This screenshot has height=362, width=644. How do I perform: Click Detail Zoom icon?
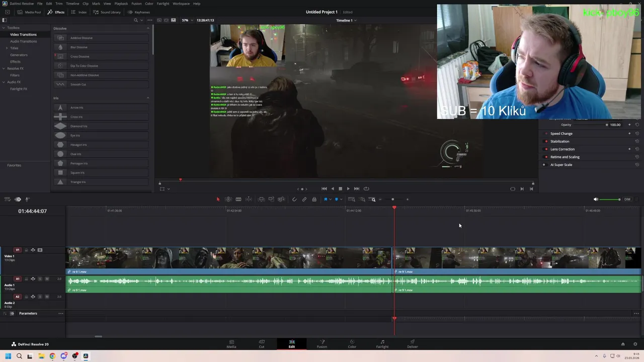[x=362, y=199]
